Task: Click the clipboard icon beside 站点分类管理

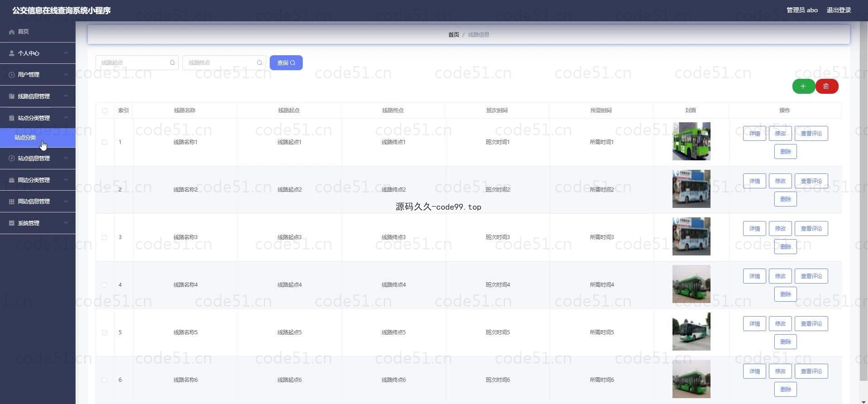Action: [12, 118]
